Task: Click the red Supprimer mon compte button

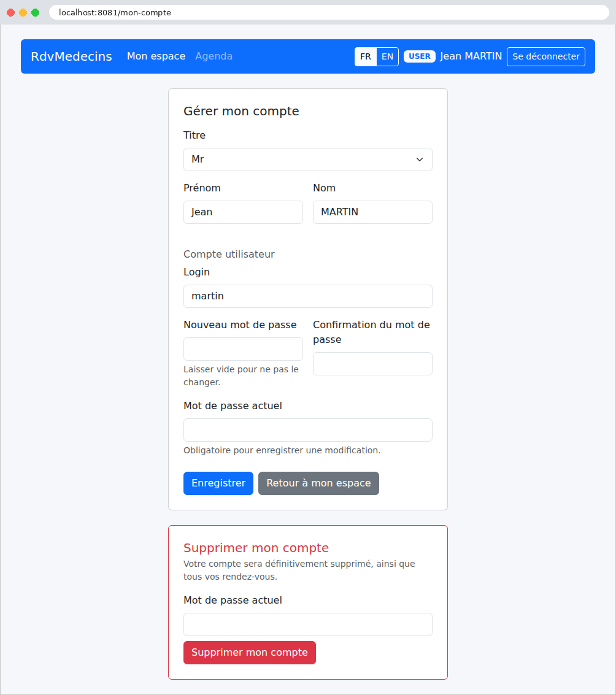Action: coord(250,653)
